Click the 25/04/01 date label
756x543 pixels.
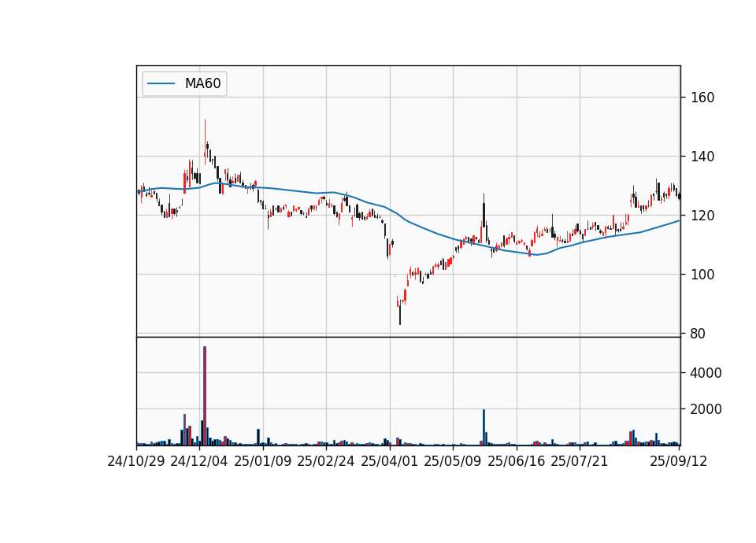click(x=390, y=461)
